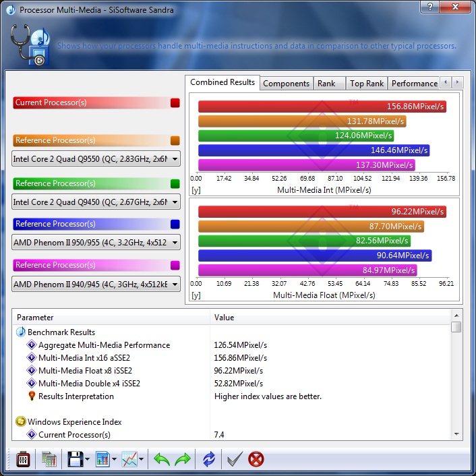Cancel with the red X circle icon
476x476 pixels.
click(256, 459)
